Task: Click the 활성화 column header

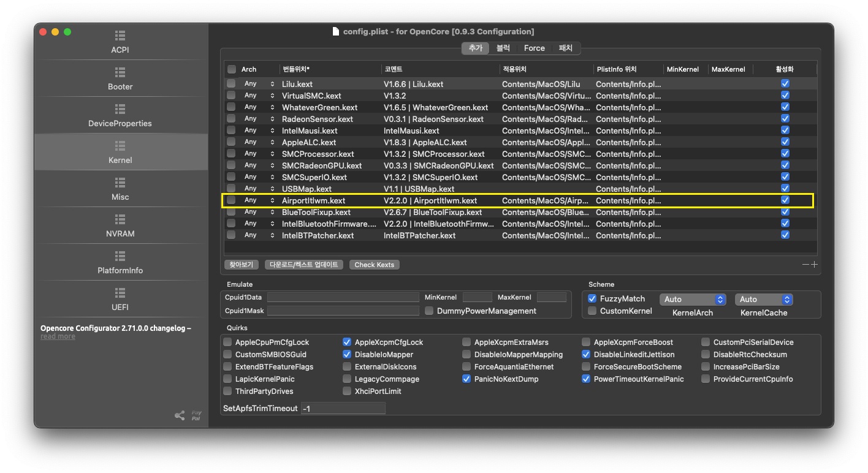Action: 785,69
